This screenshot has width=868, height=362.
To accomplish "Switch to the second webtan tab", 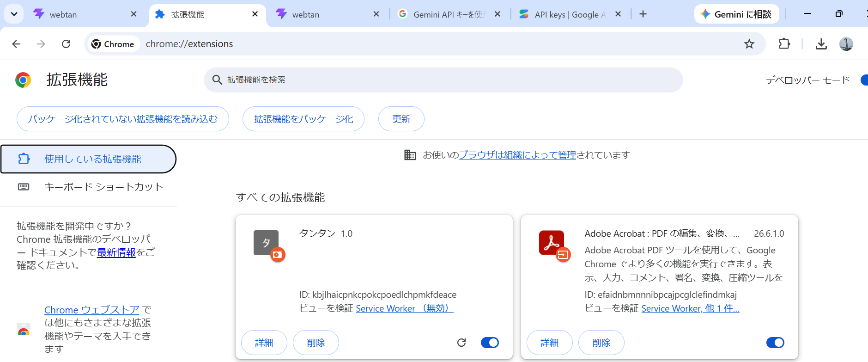I will (328, 14).
